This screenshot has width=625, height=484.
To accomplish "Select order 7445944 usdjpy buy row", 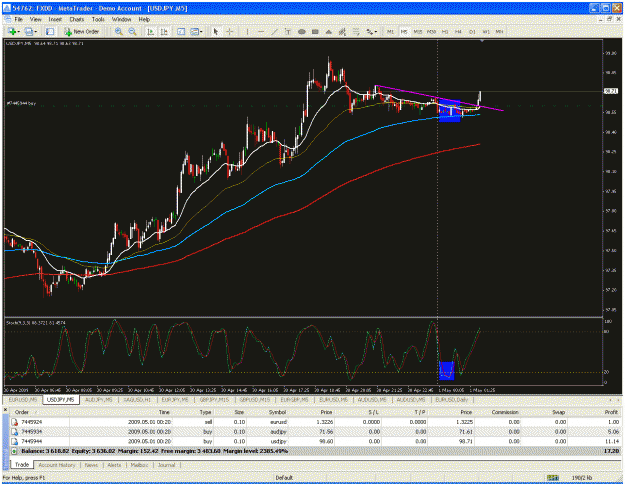I will pyautogui.click(x=315, y=441).
